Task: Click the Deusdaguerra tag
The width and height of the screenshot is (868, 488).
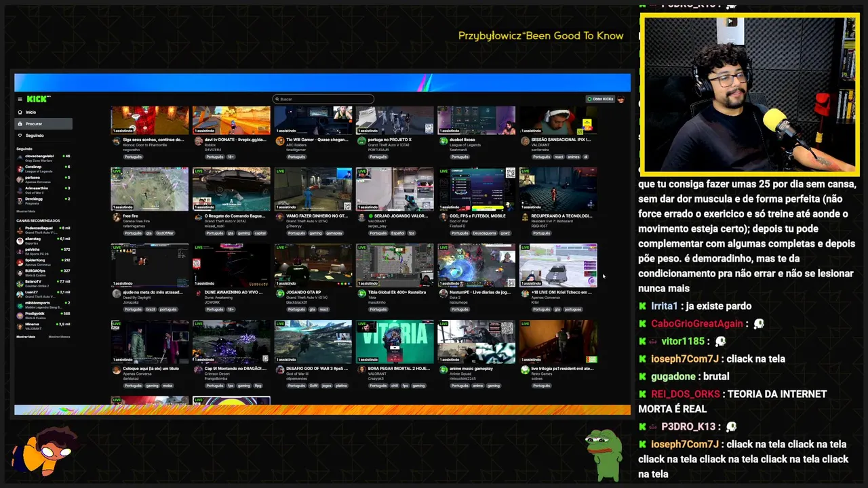Action: point(484,233)
